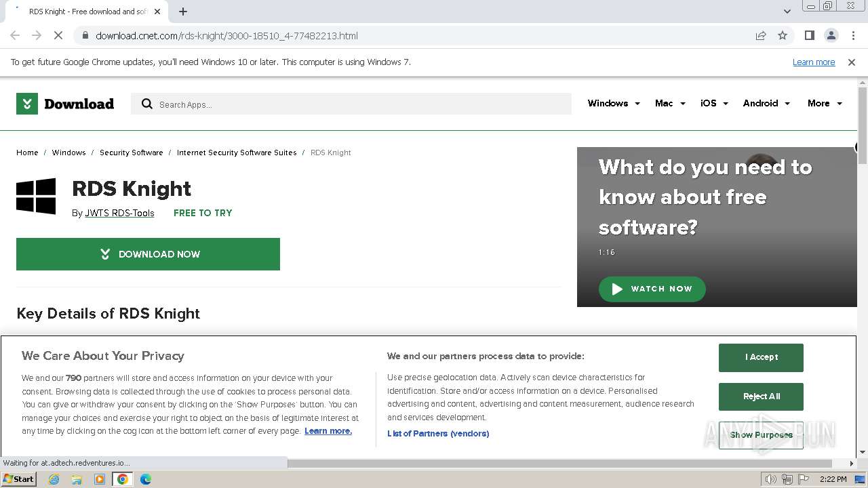Screen dimensions: 868x488
Task: Click the scroll down arrow
Action: [x=863, y=452]
